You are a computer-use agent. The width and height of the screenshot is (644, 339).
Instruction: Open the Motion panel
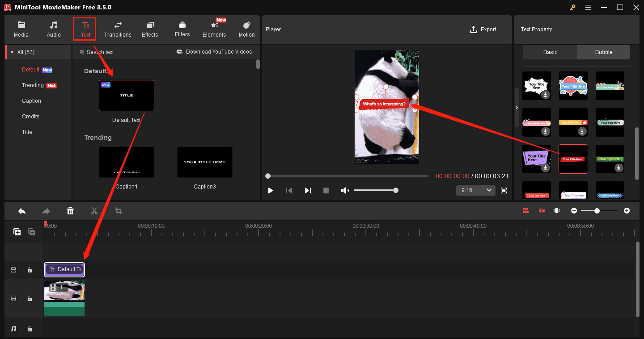tap(246, 29)
